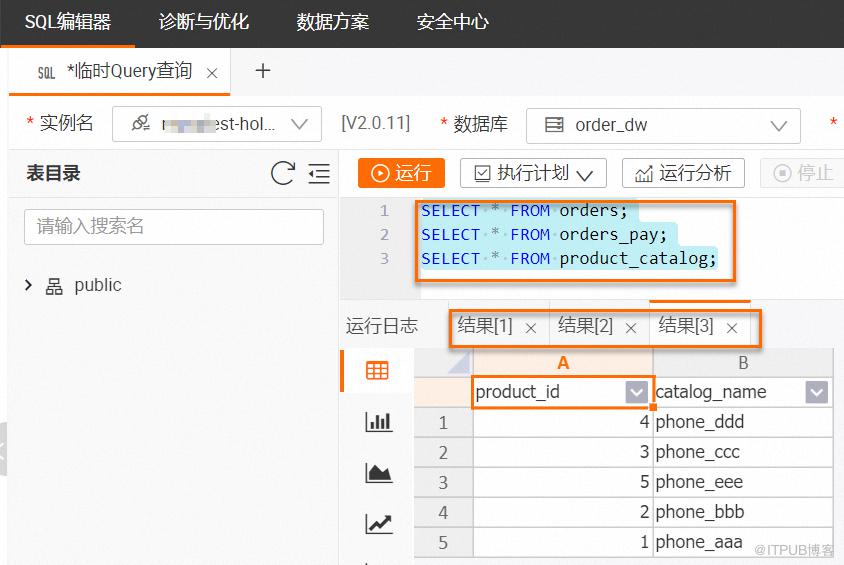Open the catalog_name column filter dropdown
Image resolution: width=844 pixels, height=565 pixels.
[816, 392]
